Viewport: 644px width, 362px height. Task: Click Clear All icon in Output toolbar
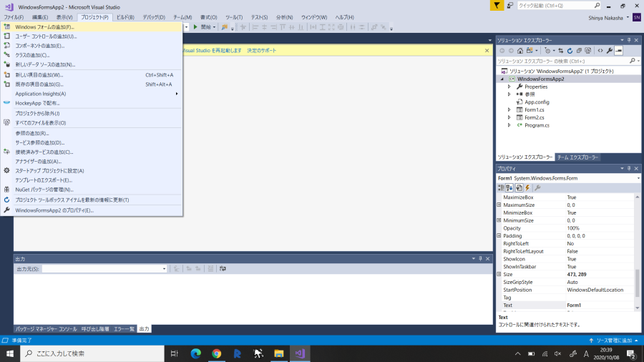(210, 268)
